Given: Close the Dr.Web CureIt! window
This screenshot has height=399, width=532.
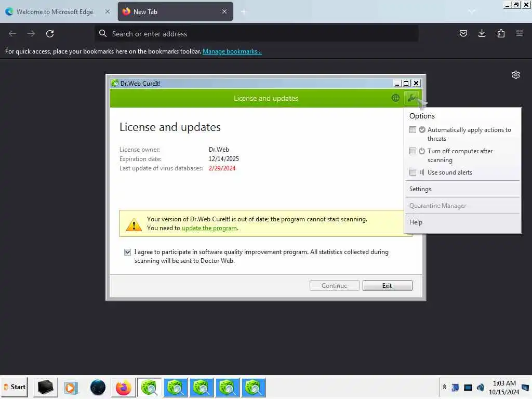Looking at the screenshot, I should coord(416,83).
